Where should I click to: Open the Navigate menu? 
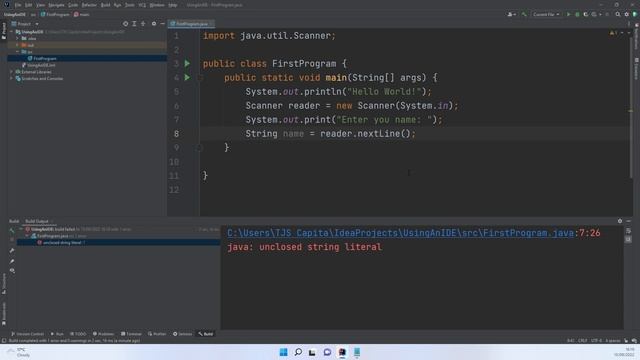coord(56,5)
